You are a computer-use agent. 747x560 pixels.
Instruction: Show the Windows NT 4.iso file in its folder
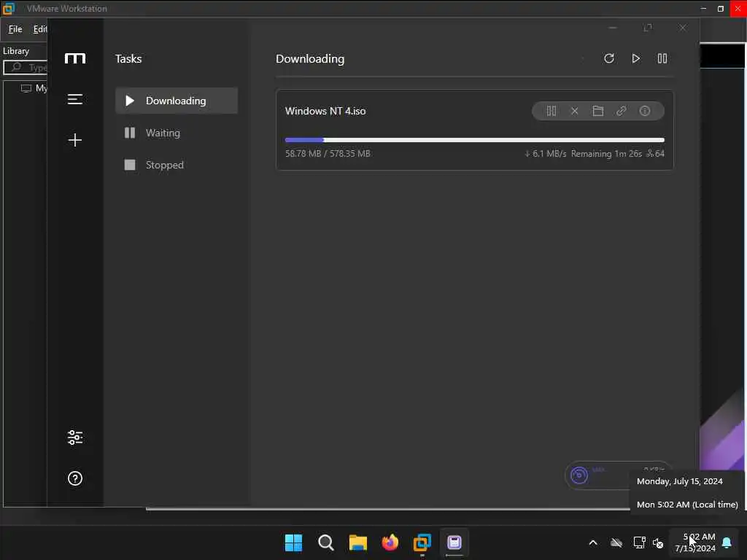(x=598, y=111)
